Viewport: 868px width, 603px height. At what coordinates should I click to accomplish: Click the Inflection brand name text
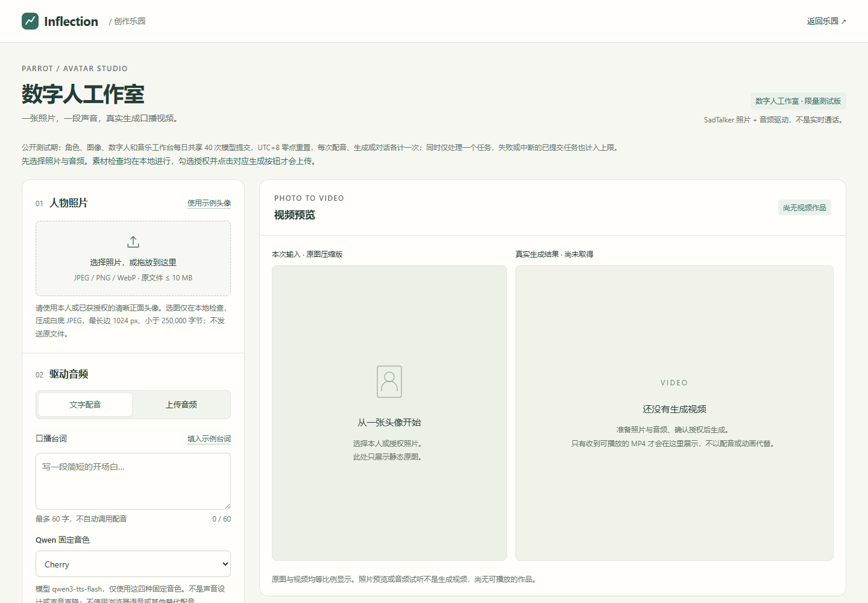click(x=71, y=21)
